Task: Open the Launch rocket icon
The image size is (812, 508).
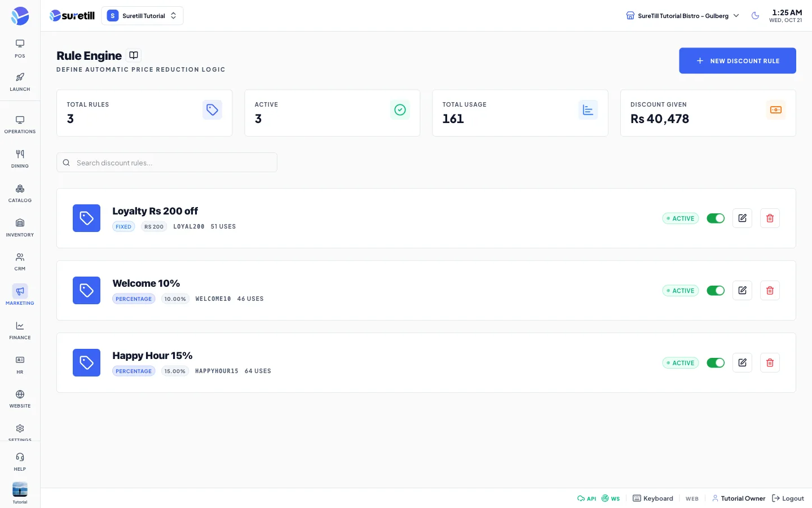Action: (20, 81)
